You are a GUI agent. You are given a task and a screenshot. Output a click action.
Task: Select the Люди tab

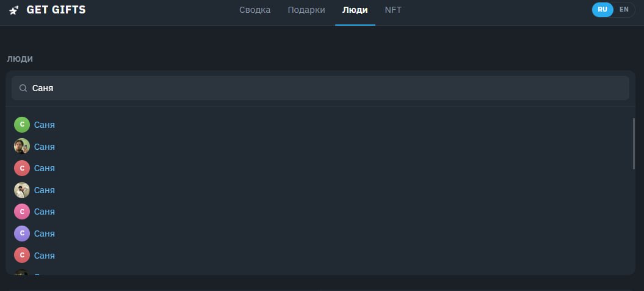click(x=355, y=10)
